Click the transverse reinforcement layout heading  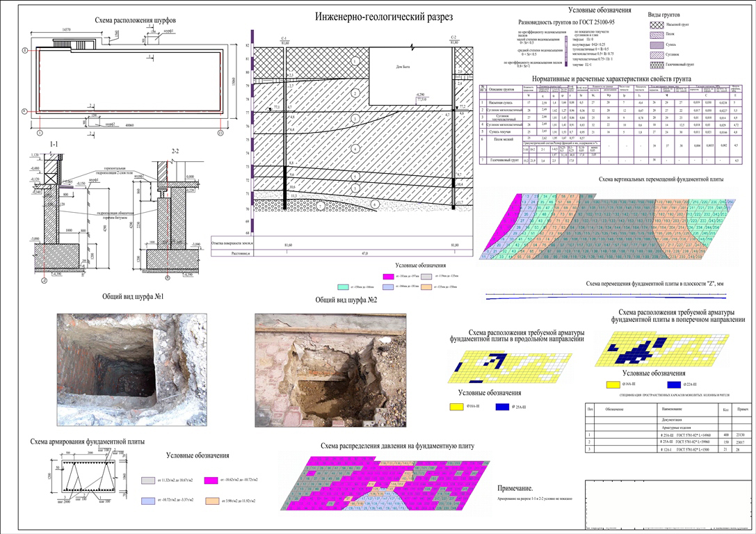pos(678,316)
